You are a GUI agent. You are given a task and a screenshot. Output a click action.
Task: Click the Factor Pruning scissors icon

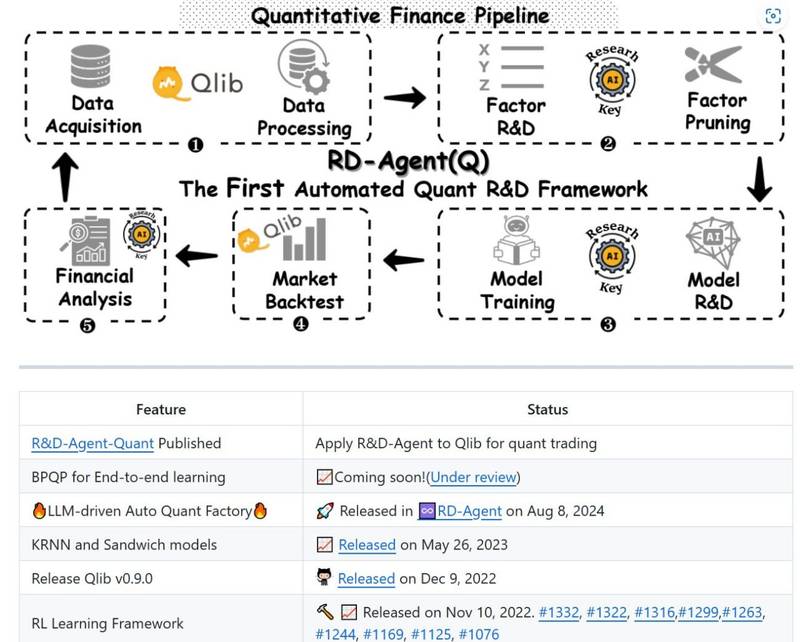pyautogui.click(x=713, y=64)
